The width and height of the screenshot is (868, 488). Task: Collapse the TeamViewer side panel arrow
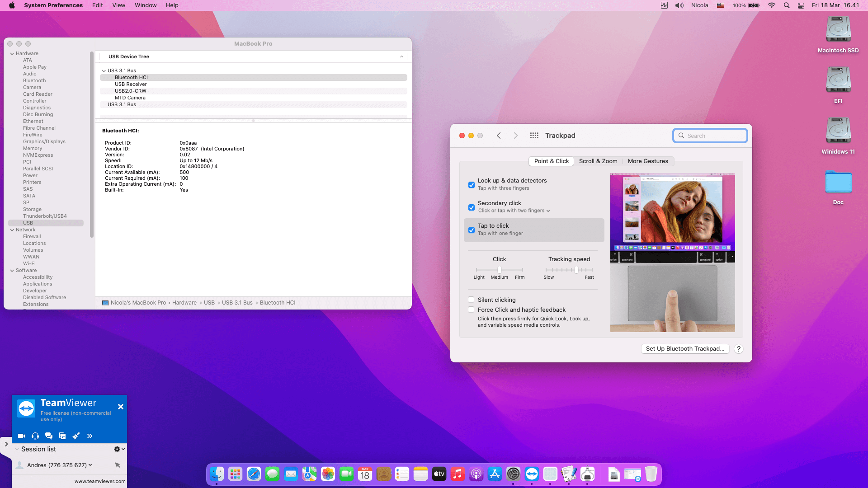(x=6, y=444)
